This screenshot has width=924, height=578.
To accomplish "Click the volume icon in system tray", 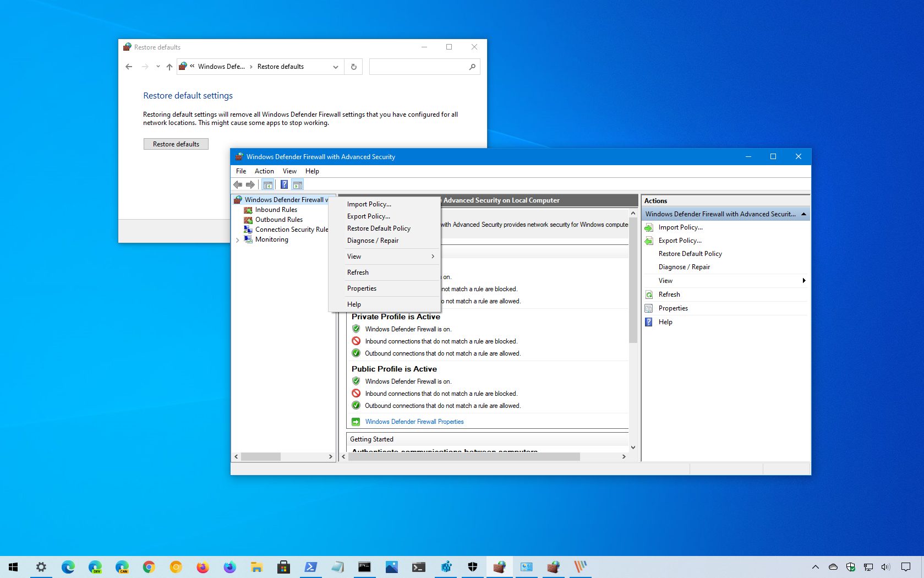I will coord(885,567).
